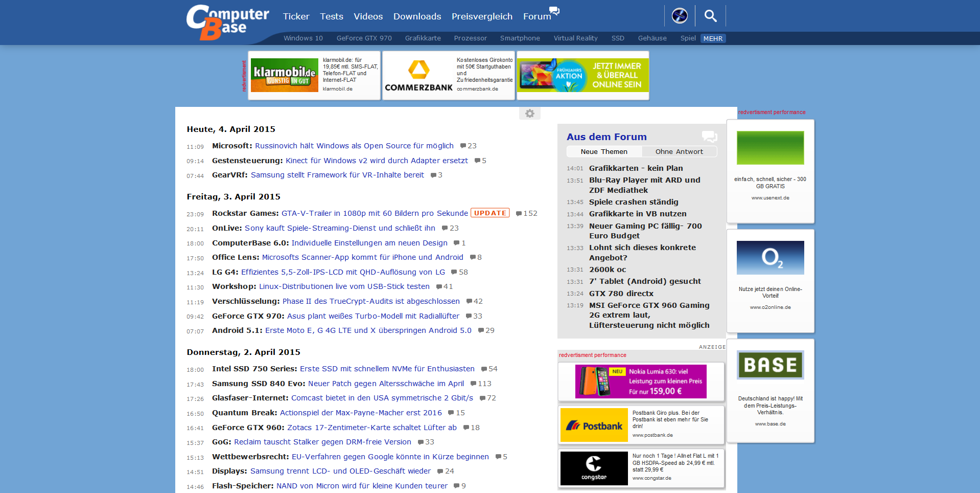This screenshot has height=493, width=980.
Task: Click the comments icon for TrueCrypt-Audits article
Action: tap(469, 302)
